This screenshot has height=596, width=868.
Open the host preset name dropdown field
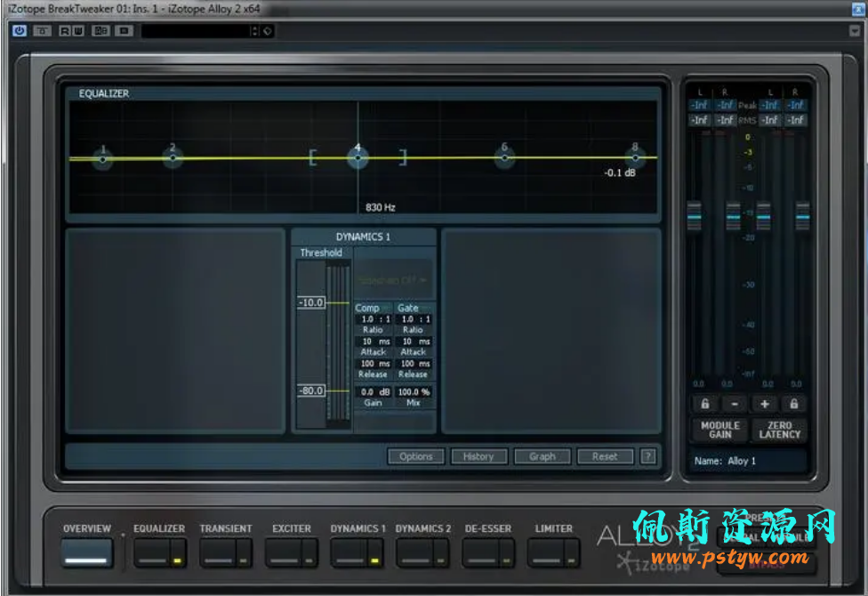(195, 31)
